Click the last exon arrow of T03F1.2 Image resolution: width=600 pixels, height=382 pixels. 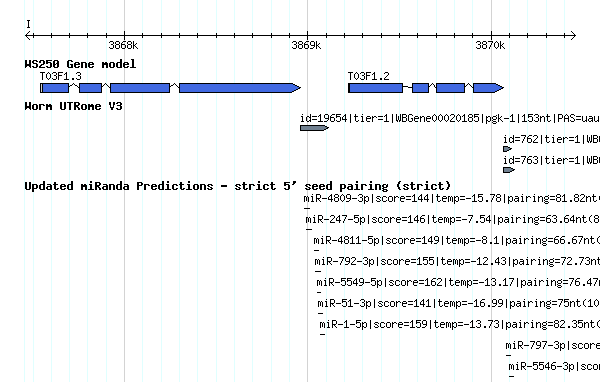(489, 88)
